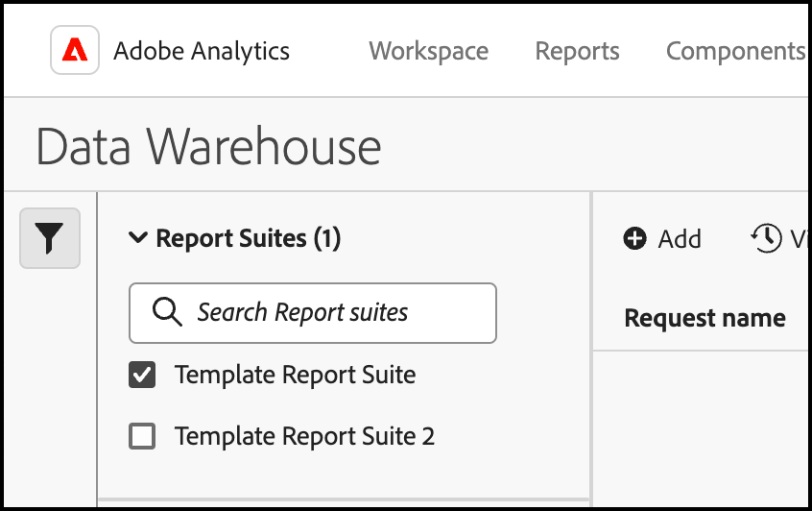The image size is (812, 511).
Task: Focus the Search Report suites field
Action: coord(313,313)
